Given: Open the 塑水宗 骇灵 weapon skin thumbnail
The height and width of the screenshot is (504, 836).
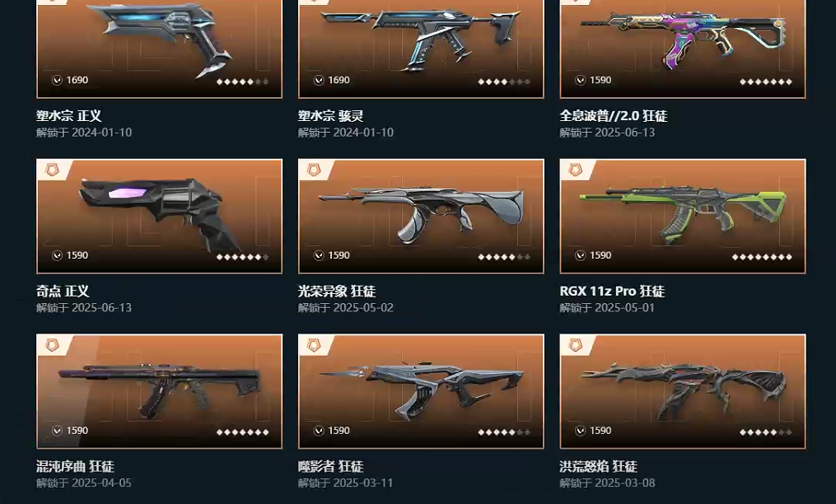Looking at the screenshot, I should (421, 49).
